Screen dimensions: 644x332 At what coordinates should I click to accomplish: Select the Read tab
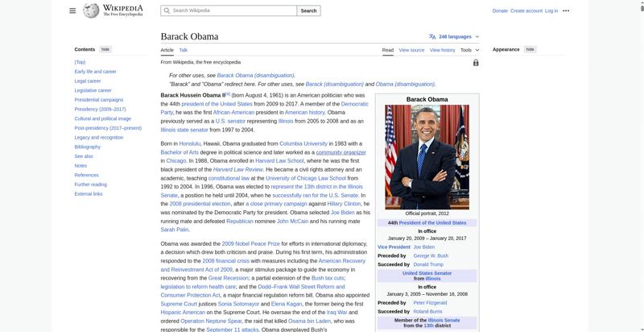coord(388,50)
